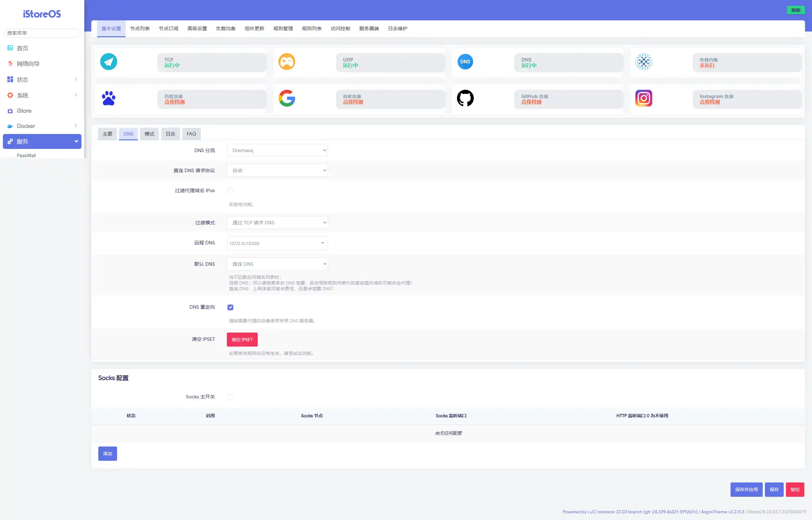Click the dotted load balancing icon
This screenshot has height=520, width=812.
(643, 62)
